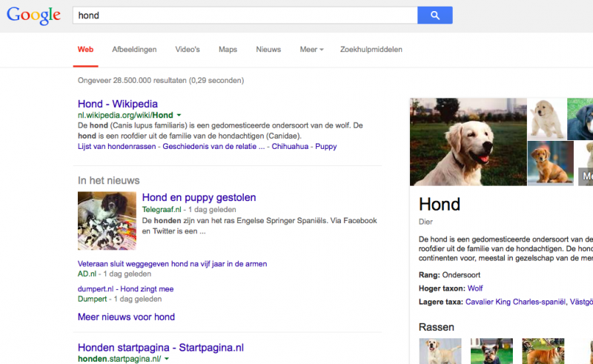Click large golden retriever photo in panel
The height and width of the screenshot is (364, 593).
click(x=468, y=142)
